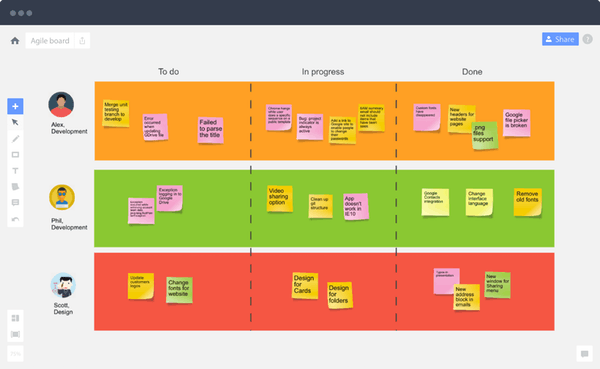600x369 pixels.
Task: Click the Share button
Action: (x=560, y=39)
